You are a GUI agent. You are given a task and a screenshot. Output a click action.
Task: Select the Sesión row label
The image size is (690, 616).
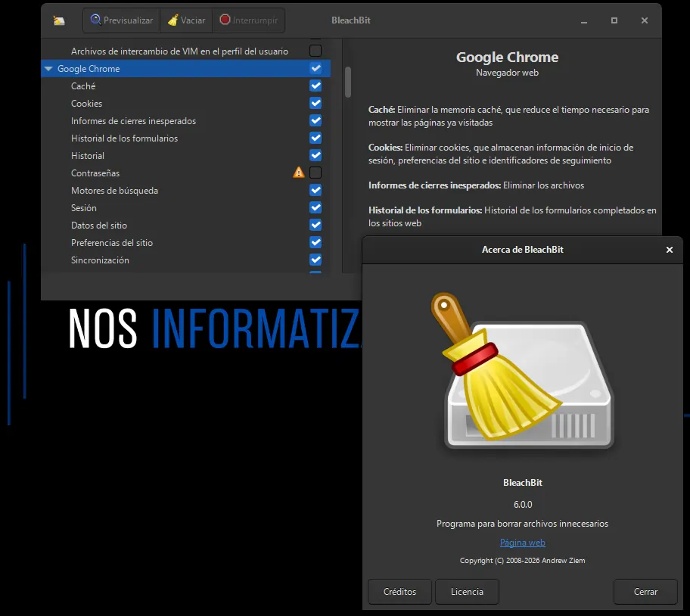point(84,207)
